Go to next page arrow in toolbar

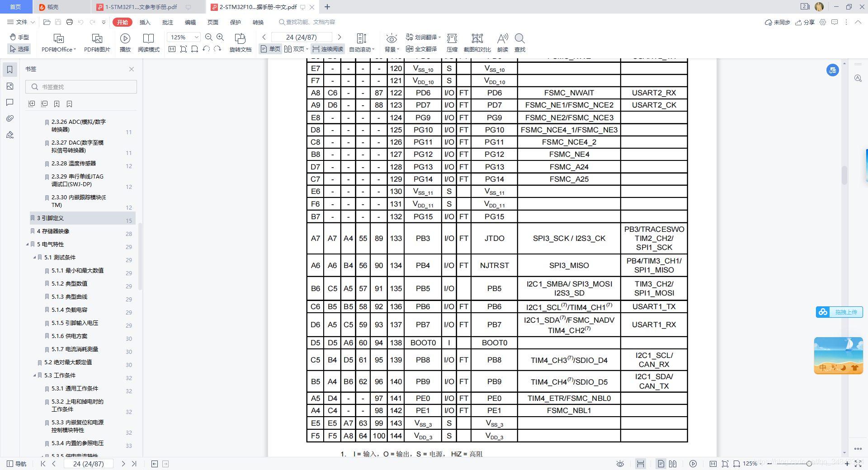(340, 37)
